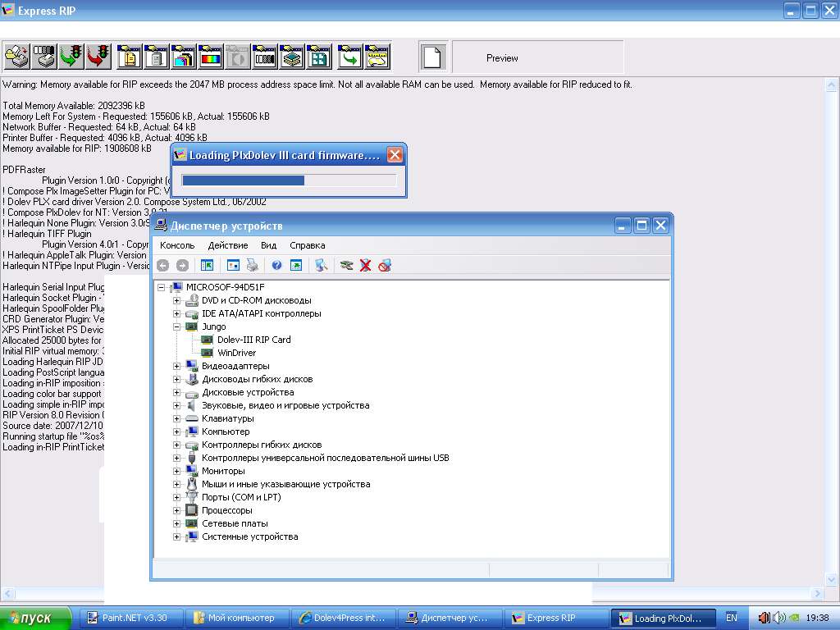Screen dimensions: 840x630
Task: Expand Звуковые, видео и игровые устройства node
Action: (177, 405)
